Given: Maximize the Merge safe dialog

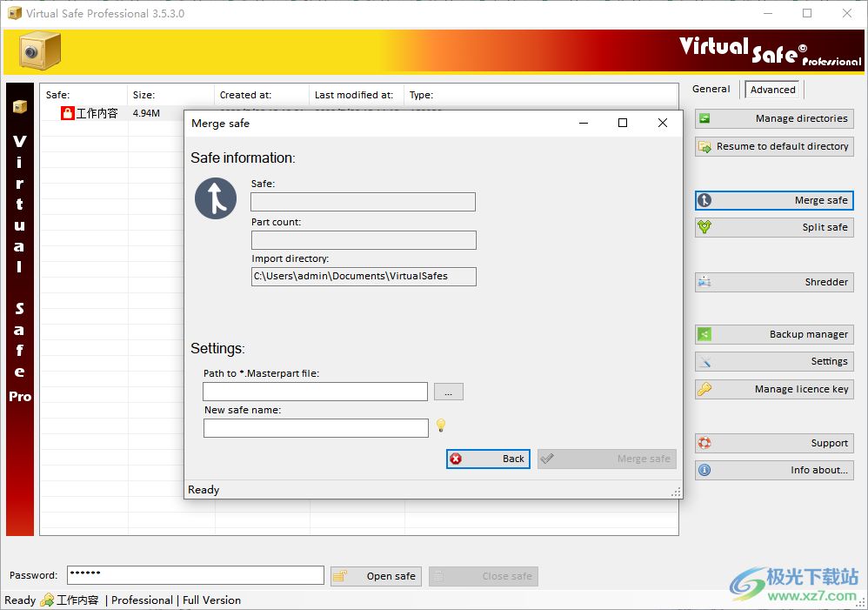Looking at the screenshot, I should [x=623, y=123].
